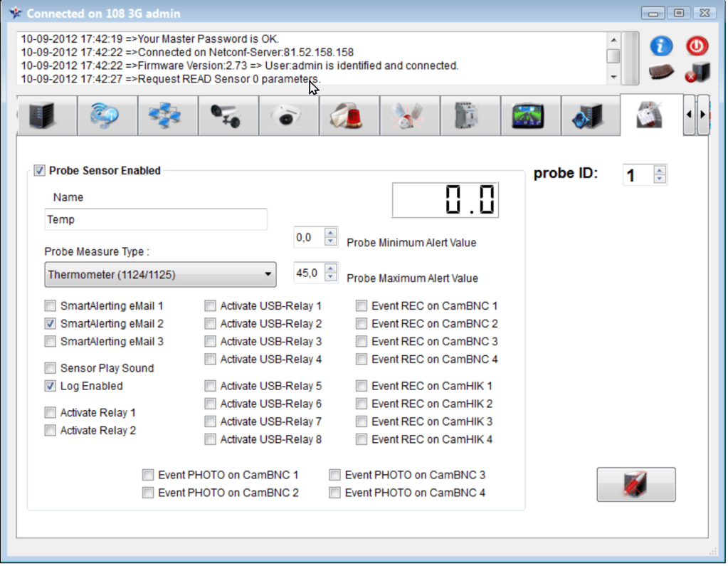Viewport: 728px width, 566px height.
Task: Click the probe Name text field
Action: [x=155, y=220]
